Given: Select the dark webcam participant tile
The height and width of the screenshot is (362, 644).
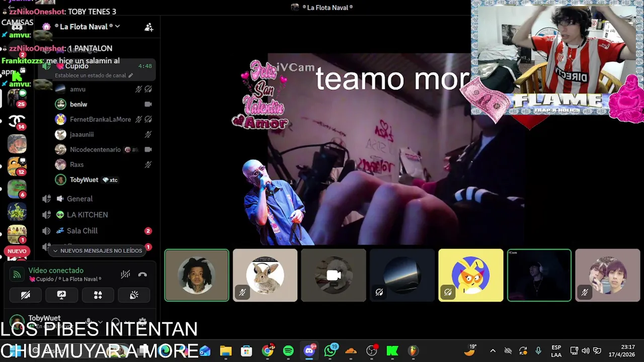Looking at the screenshot, I should pyautogui.click(x=539, y=276).
